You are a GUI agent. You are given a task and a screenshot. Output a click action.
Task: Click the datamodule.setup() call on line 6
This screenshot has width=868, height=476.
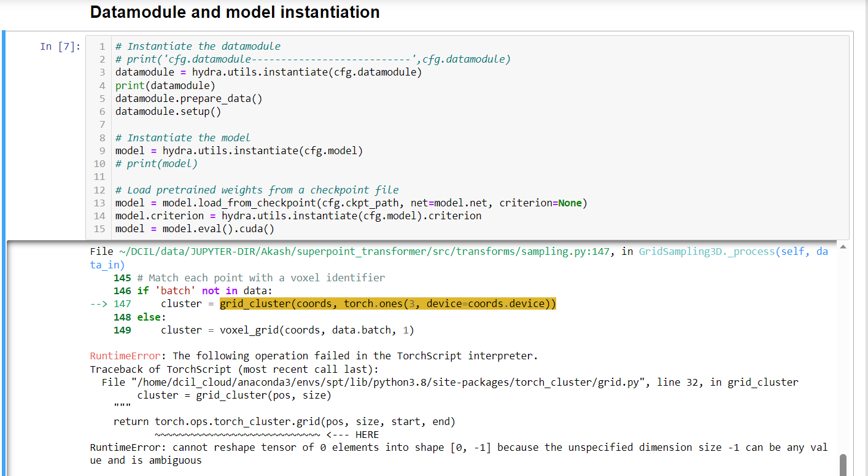coord(171,111)
